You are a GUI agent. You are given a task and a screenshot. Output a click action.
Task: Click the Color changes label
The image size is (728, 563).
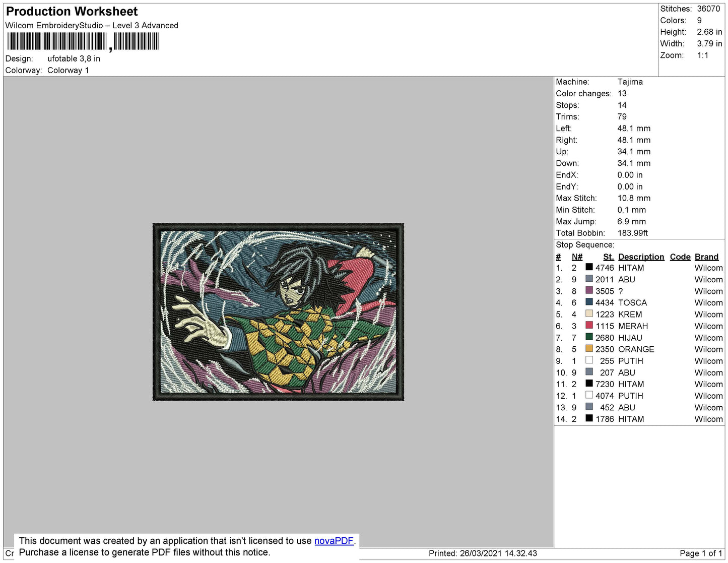583,93
